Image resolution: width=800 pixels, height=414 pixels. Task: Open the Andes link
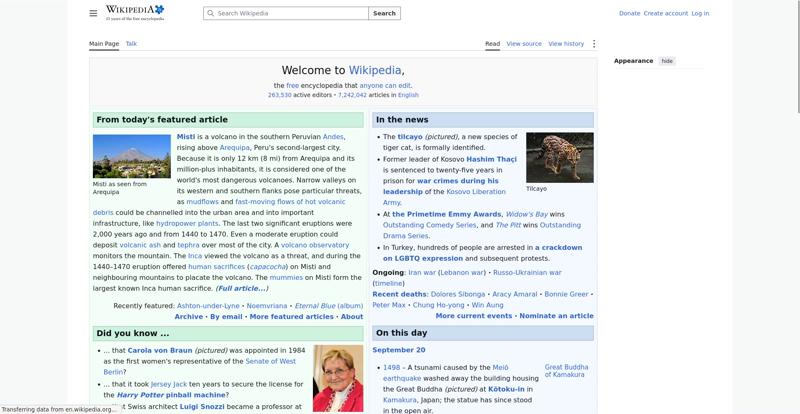[333, 137]
